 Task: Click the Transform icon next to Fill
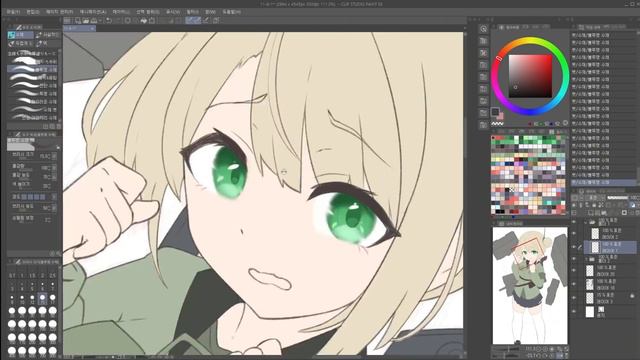point(152,20)
